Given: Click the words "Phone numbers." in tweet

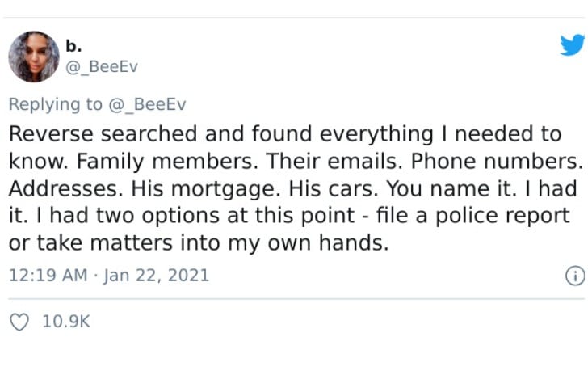Looking at the screenshot, I should 497,162.
